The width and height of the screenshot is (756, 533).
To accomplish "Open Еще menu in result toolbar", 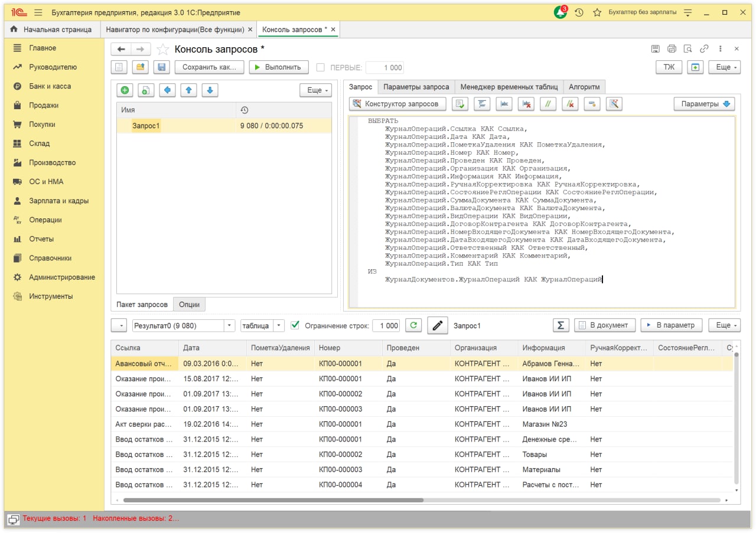I will [x=724, y=325].
